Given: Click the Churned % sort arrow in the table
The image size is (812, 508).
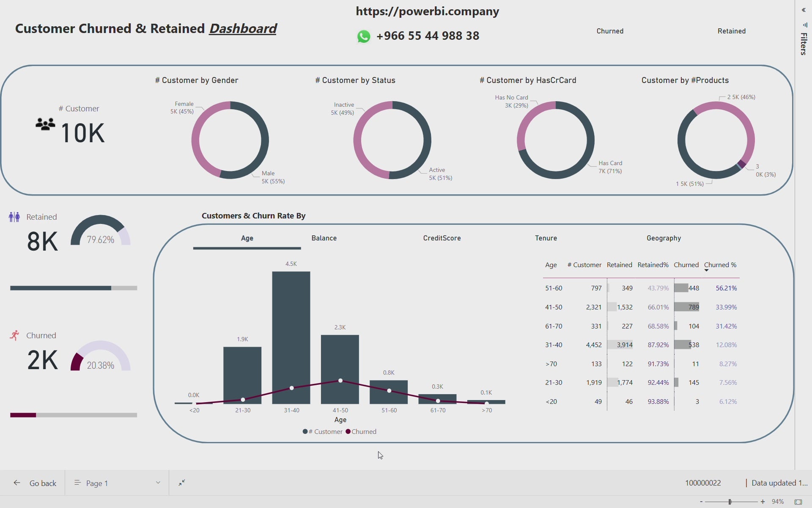Looking at the screenshot, I should (x=707, y=270).
